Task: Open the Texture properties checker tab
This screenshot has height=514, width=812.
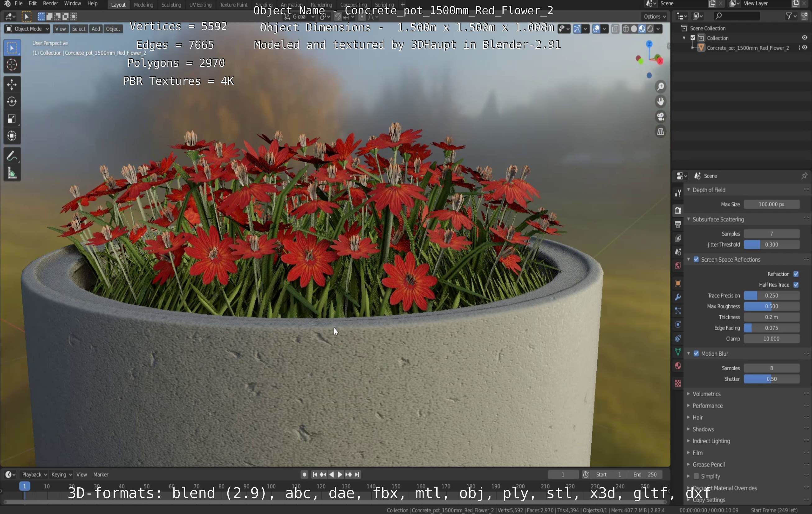Action: (678, 383)
